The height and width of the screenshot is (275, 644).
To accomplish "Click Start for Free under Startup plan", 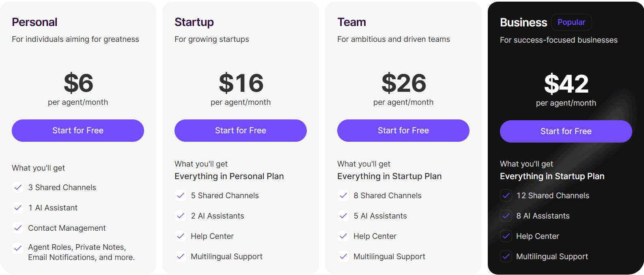I will tap(241, 130).
